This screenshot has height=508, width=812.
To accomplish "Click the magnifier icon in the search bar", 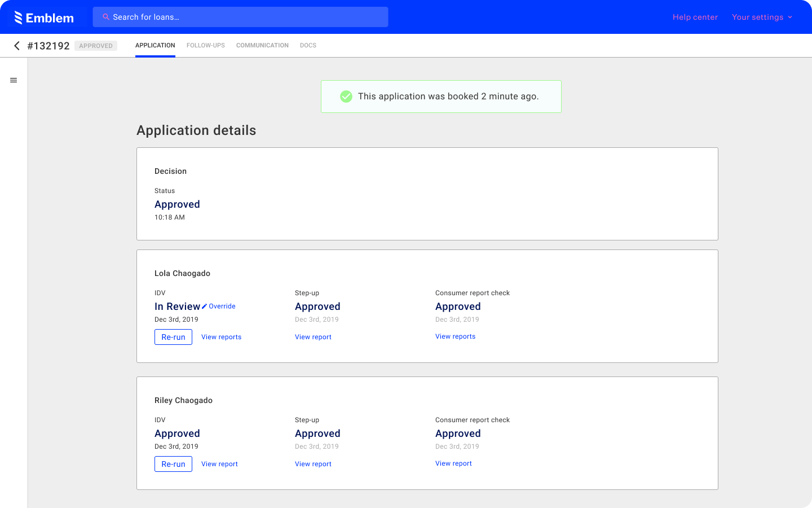I will click(106, 17).
